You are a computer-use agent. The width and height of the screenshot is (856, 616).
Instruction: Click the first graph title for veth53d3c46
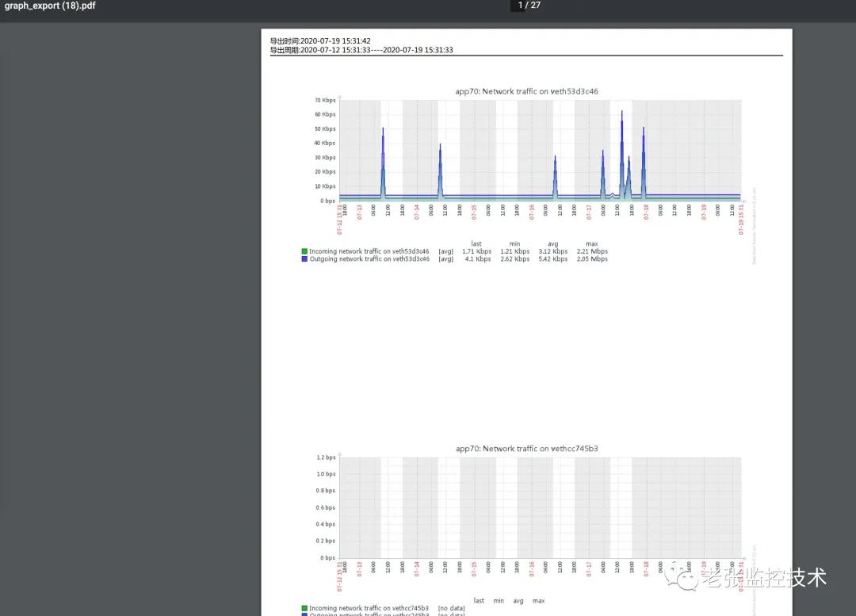pyautogui.click(x=526, y=91)
